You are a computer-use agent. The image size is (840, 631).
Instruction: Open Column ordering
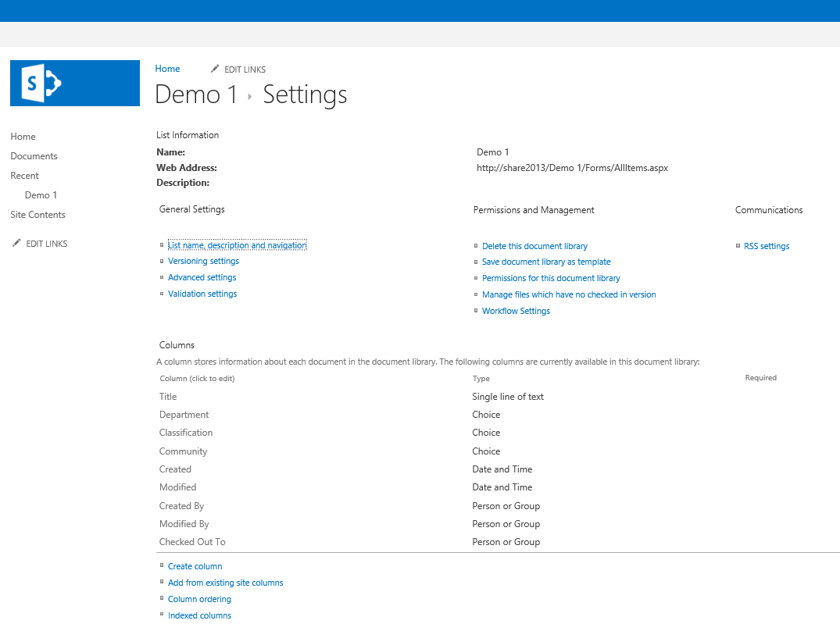pyautogui.click(x=199, y=598)
